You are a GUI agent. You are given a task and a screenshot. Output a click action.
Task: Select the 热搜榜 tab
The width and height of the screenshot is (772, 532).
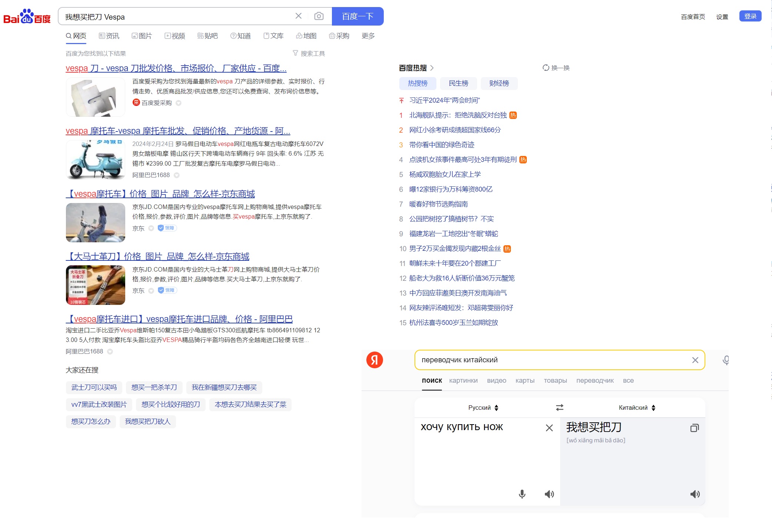pyautogui.click(x=417, y=83)
